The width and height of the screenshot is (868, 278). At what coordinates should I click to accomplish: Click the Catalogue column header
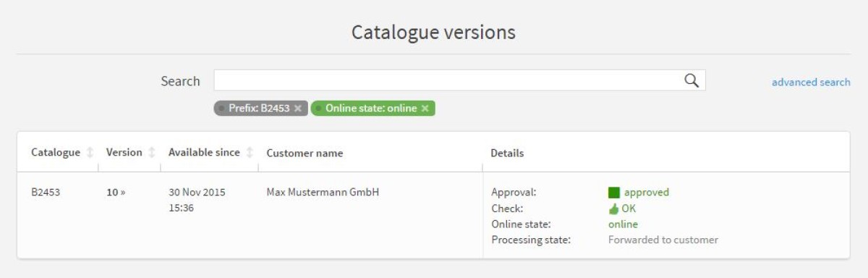[56, 153]
